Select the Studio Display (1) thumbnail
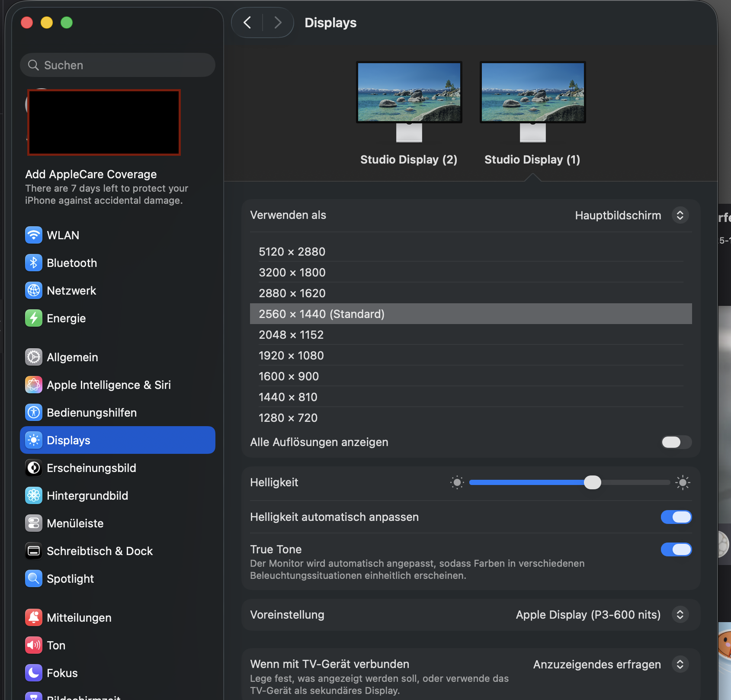 point(532,102)
